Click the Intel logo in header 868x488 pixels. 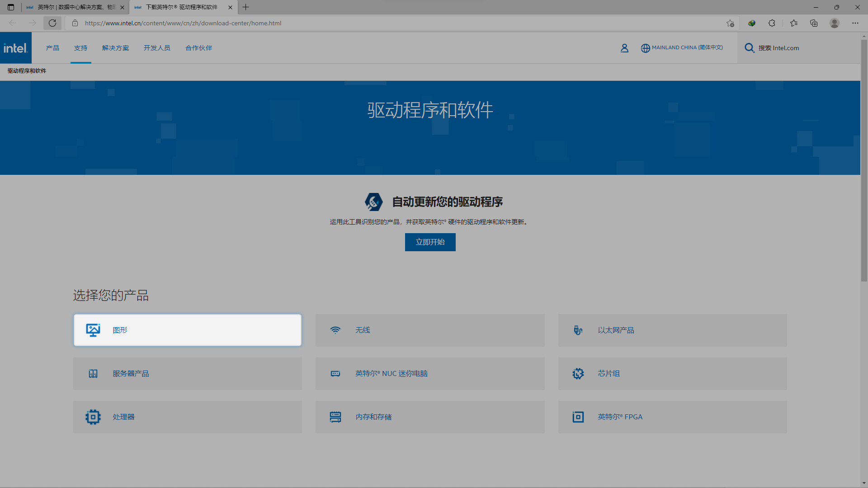pos(16,48)
